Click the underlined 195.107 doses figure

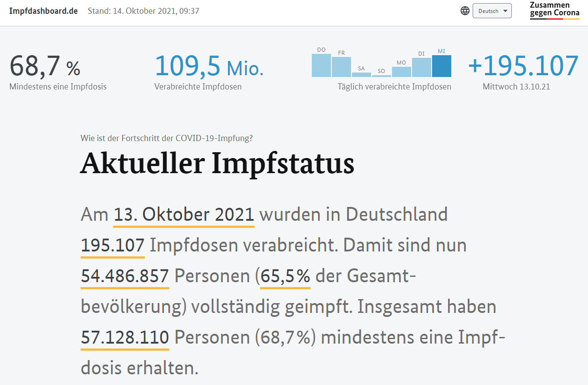[113, 246]
